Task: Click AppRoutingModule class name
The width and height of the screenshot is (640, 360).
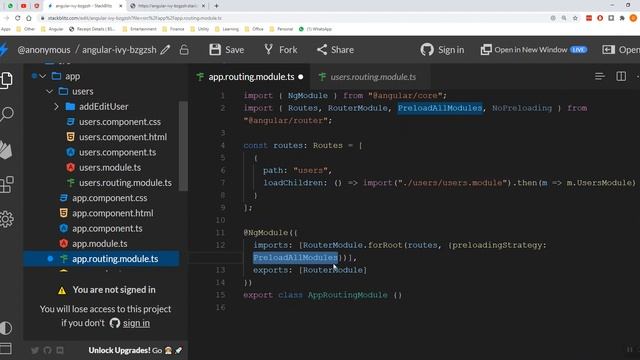Action: click(x=347, y=295)
